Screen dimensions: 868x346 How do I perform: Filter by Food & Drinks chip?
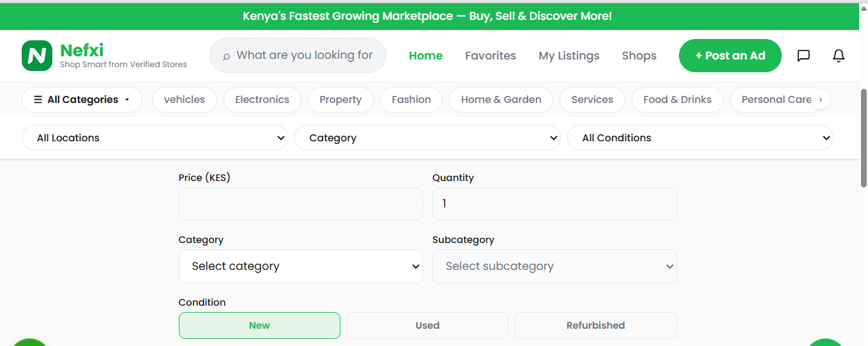(x=678, y=100)
